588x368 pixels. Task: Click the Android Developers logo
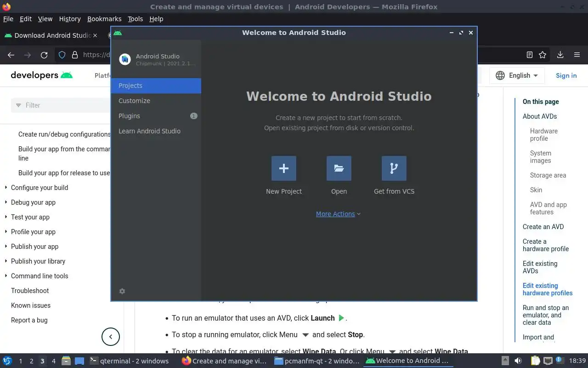[x=42, y=75]
